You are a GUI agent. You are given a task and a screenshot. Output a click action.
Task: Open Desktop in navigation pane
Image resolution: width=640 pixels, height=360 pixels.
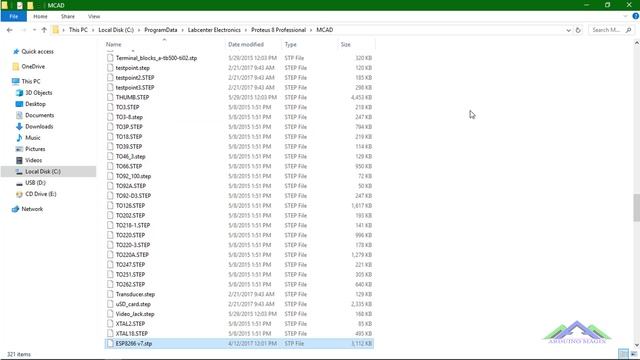point(35,104)
